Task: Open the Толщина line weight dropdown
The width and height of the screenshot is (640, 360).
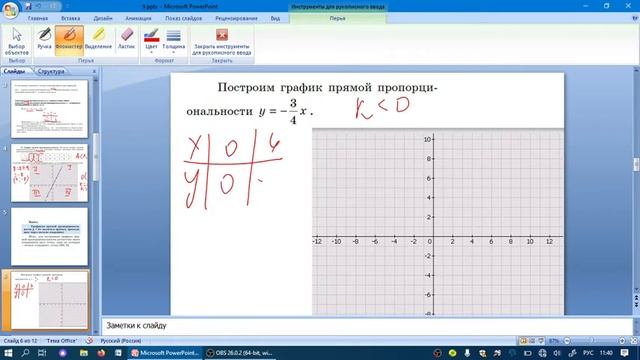Action: click(x=173, y=41)
